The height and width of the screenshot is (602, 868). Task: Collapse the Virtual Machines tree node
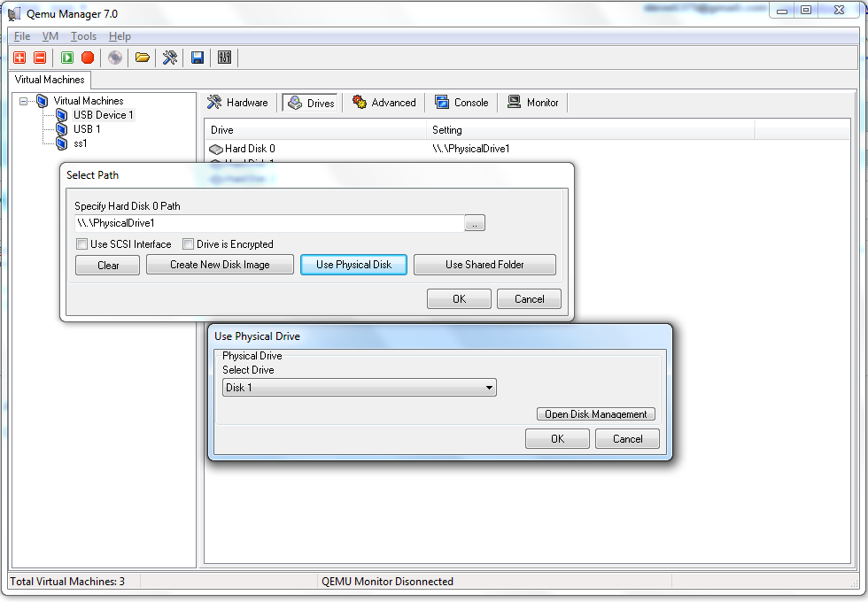tap(23, 101)
